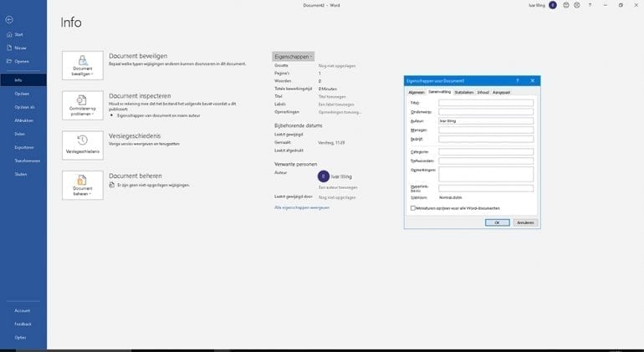Viewport: 644px width, 352px height.
Task: Open the Info item in sidebar
Action: tap(23, 80)
